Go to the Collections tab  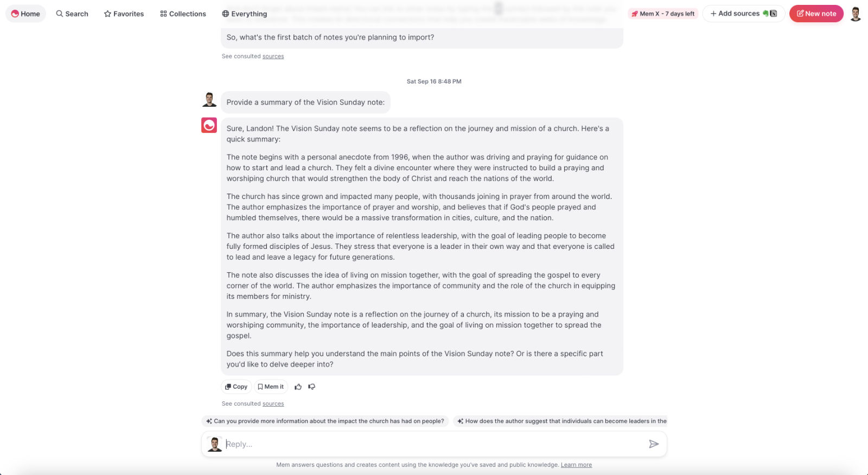183,14
